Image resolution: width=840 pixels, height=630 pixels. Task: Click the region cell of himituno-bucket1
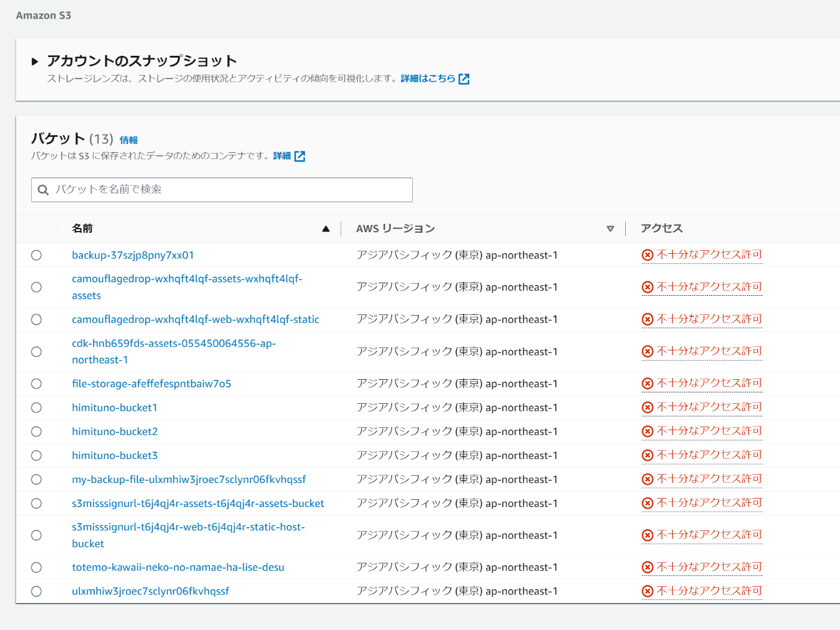pos(457,407)
